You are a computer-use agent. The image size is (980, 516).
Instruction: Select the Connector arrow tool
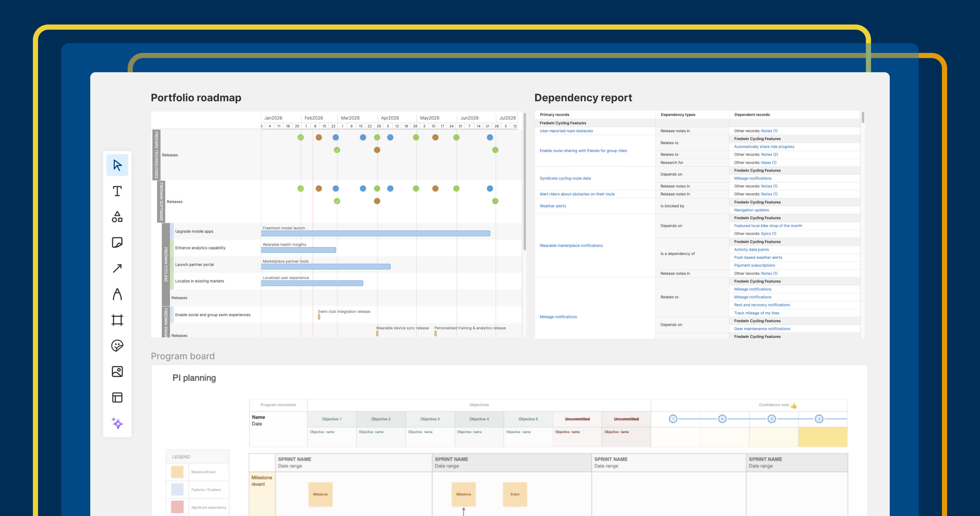point(117,269)
